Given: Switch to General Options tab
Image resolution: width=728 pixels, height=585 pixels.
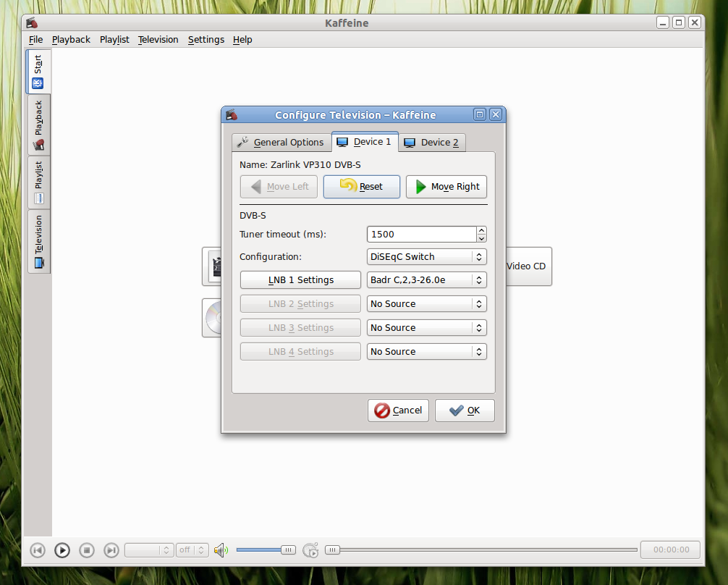Looking at the screenshot, I should (x=282, y=142).
